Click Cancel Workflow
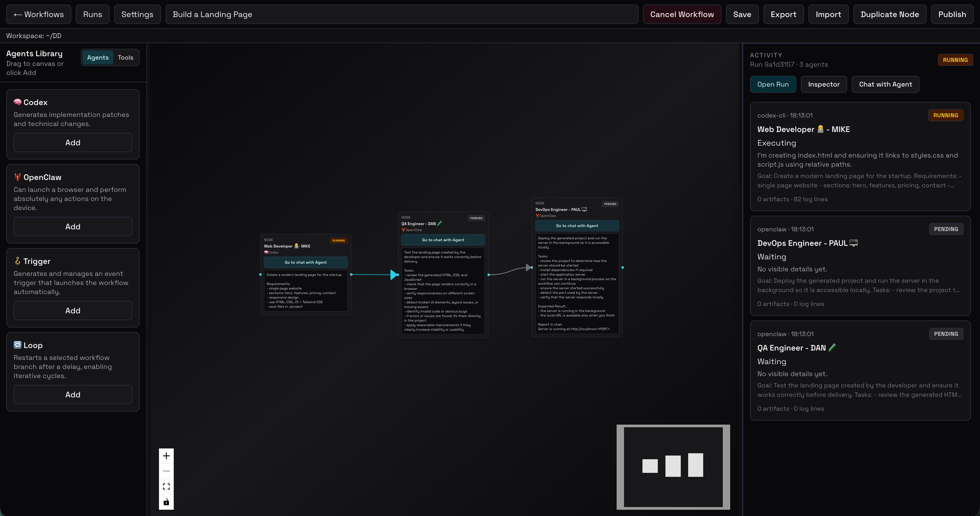980x516 pixels. pos(682,14)
